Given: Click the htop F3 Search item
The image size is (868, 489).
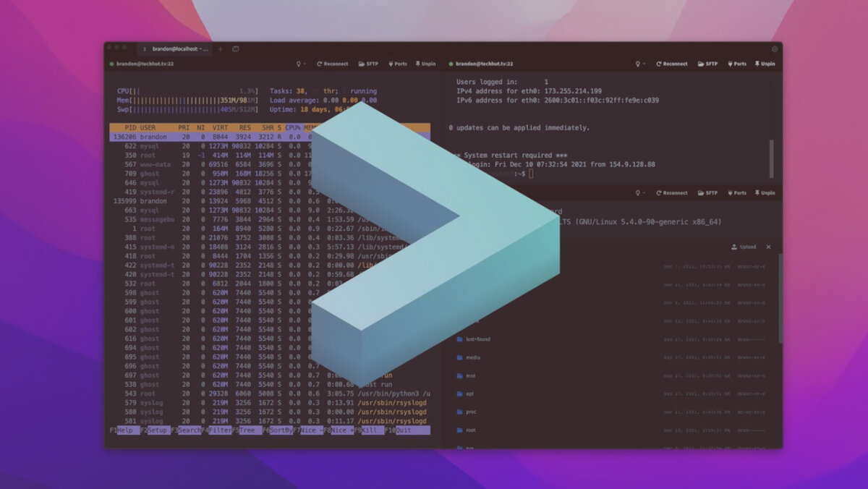Looking at the screenshot, I should 187,430.
